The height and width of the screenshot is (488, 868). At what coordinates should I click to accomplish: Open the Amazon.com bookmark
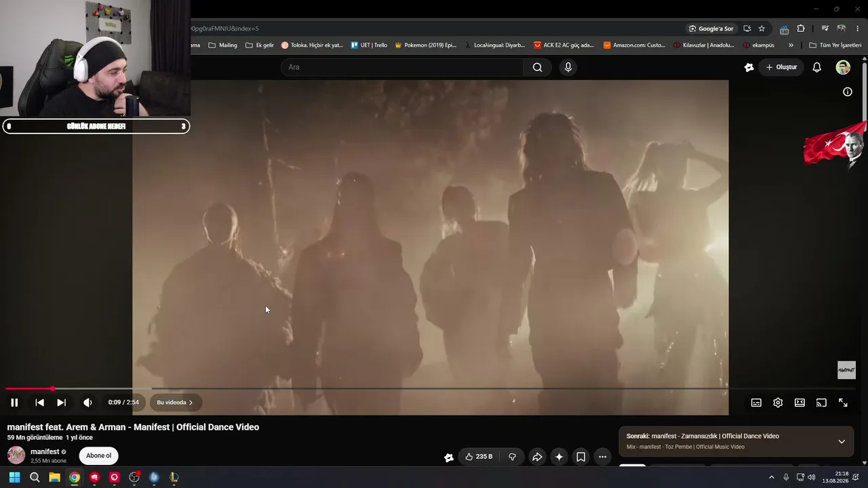pos(634,45)
